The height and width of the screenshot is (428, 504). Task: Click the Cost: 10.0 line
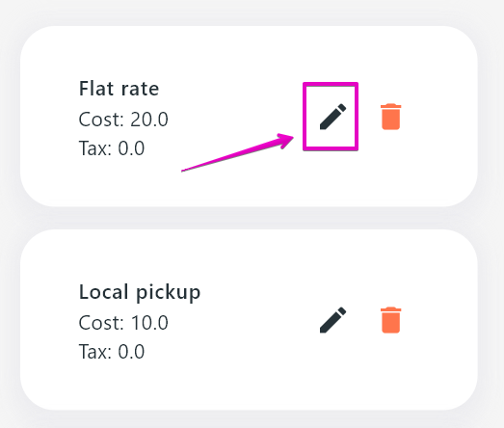pos(123,323)
